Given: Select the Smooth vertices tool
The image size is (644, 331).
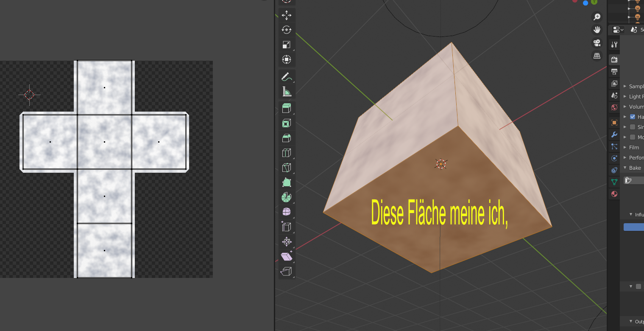Looking at the screenshot, I should 287,212.
